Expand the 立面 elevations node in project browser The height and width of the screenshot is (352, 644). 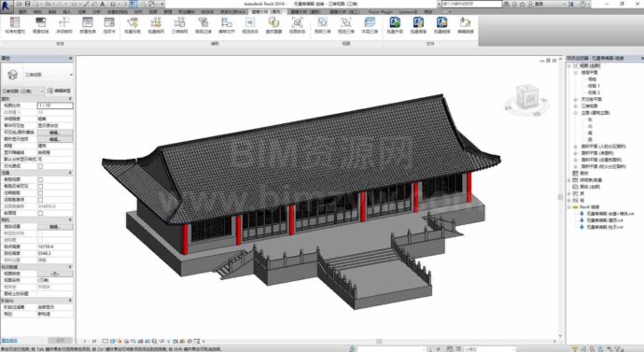pyautogui.click(x=576, y=113)
